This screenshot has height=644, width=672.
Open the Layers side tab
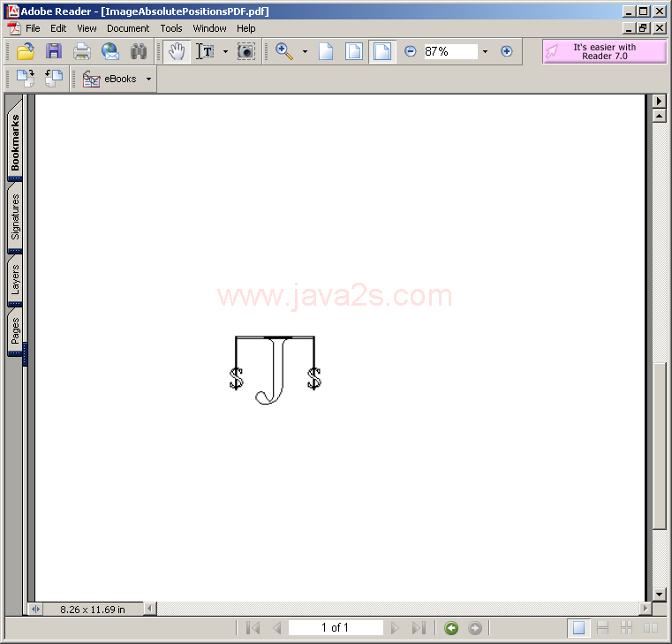(x=15, y=279)
